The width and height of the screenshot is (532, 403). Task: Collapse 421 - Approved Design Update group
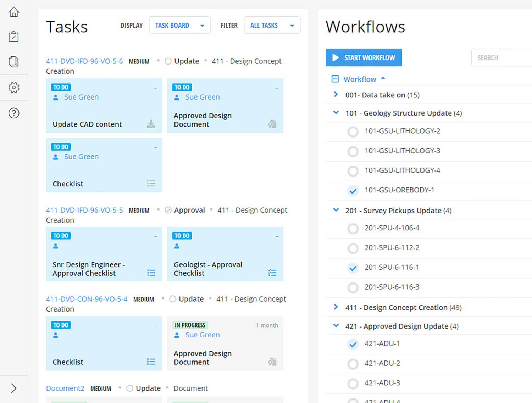coord(336,325)
